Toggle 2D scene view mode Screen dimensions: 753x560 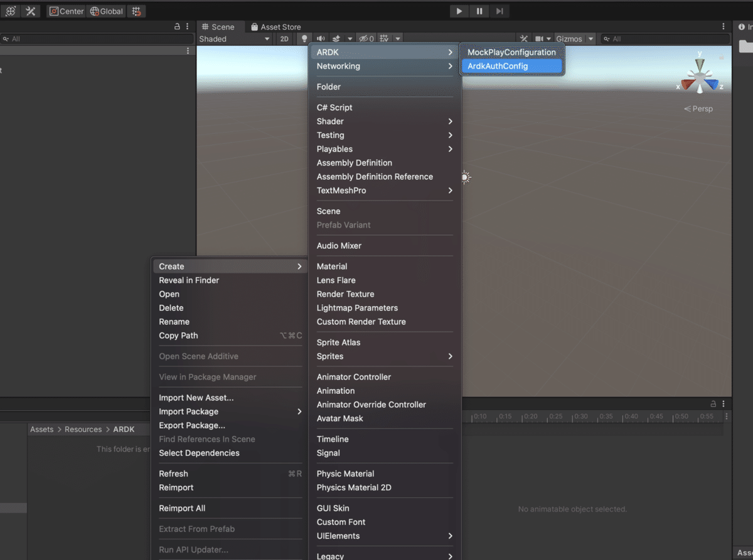284,39
